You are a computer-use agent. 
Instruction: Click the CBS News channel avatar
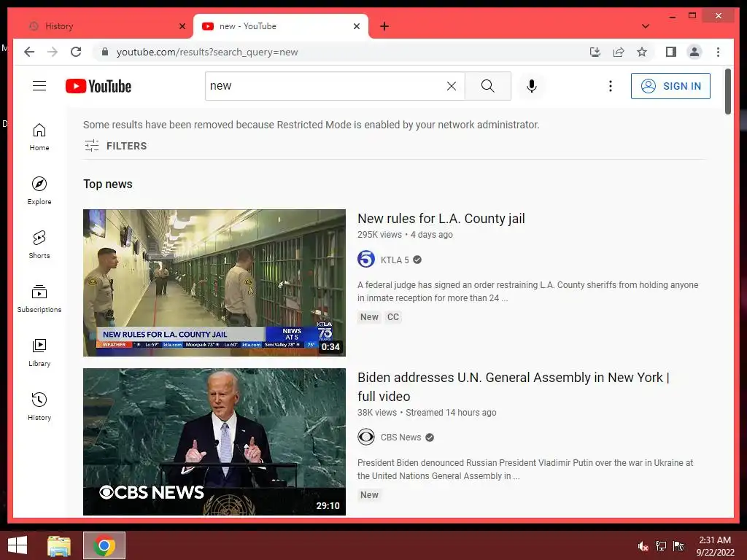click(x=366, y=437)
